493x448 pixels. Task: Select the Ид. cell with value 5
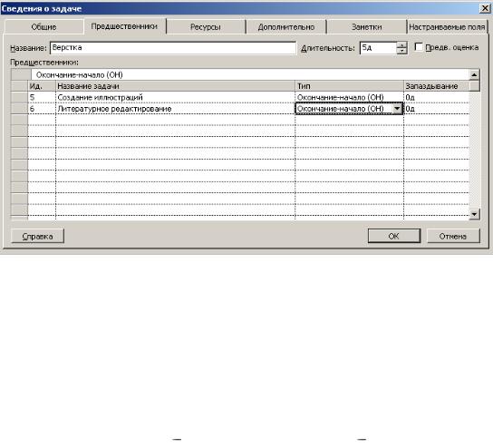tap(42, 97)
